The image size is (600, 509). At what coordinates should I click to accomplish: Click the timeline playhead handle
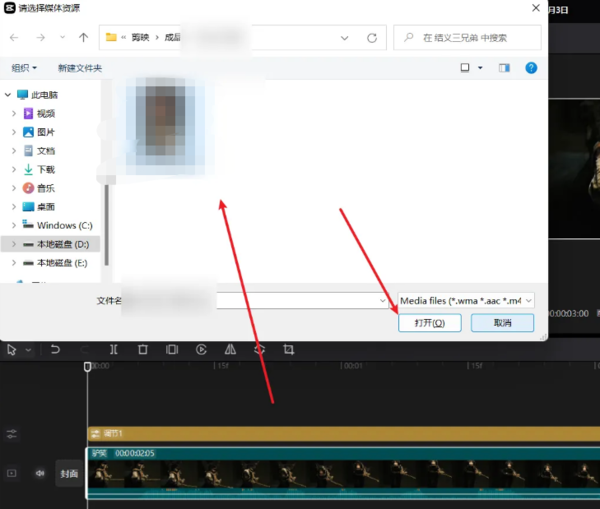pyautogui.click(x=88, y=367)
